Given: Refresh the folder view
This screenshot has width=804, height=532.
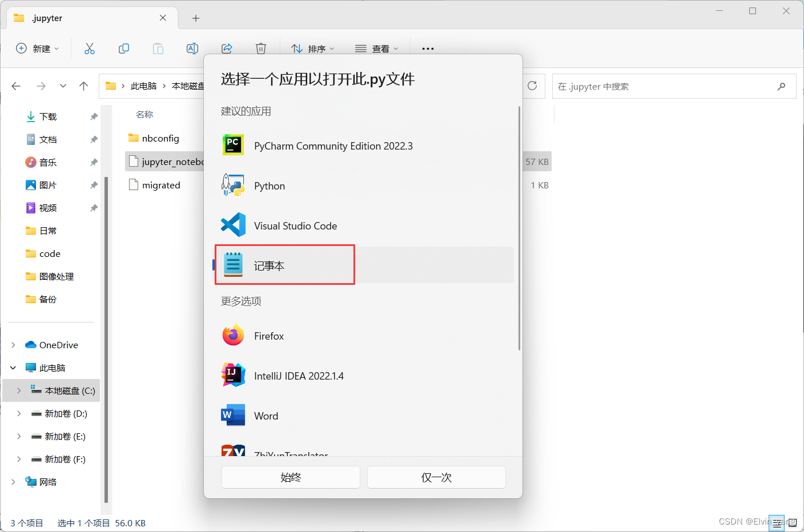Looking at the screenshot, I should [x=532, y=86].
